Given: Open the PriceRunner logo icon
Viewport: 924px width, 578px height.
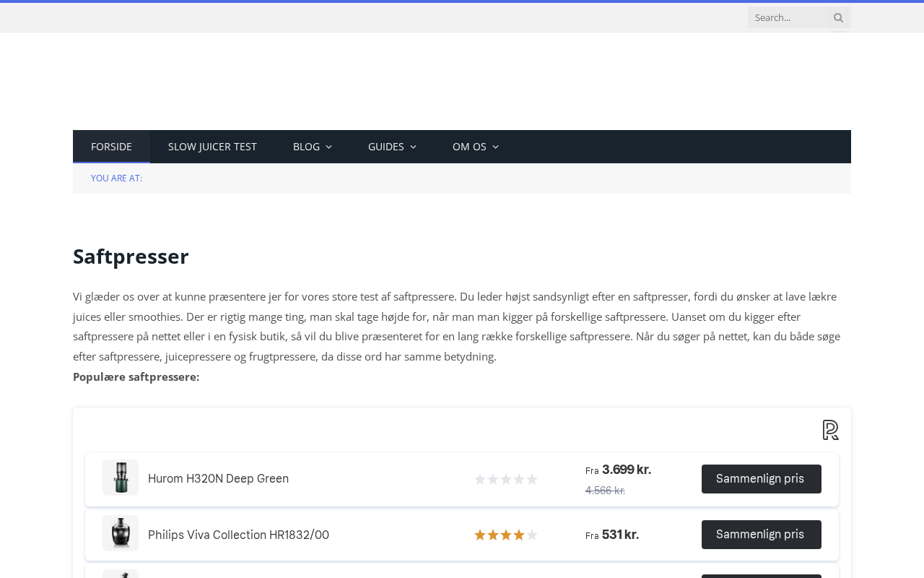Looking at the screenshot, I should pyautogui.click(x=831, y=430).
